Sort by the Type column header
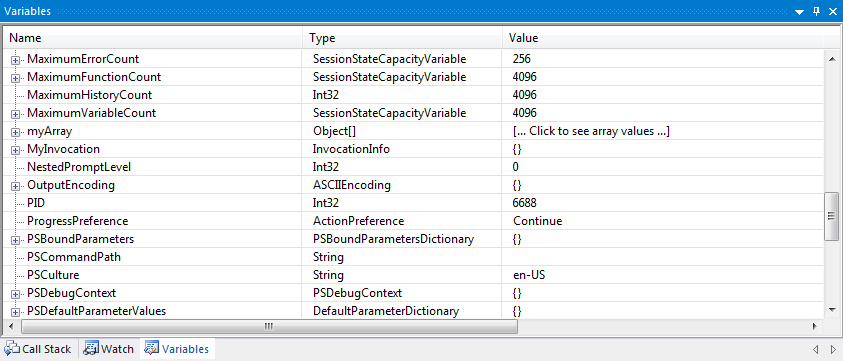The height and width of the screenshot is (361, 843). pyautogui.click(x=403, y=38)
